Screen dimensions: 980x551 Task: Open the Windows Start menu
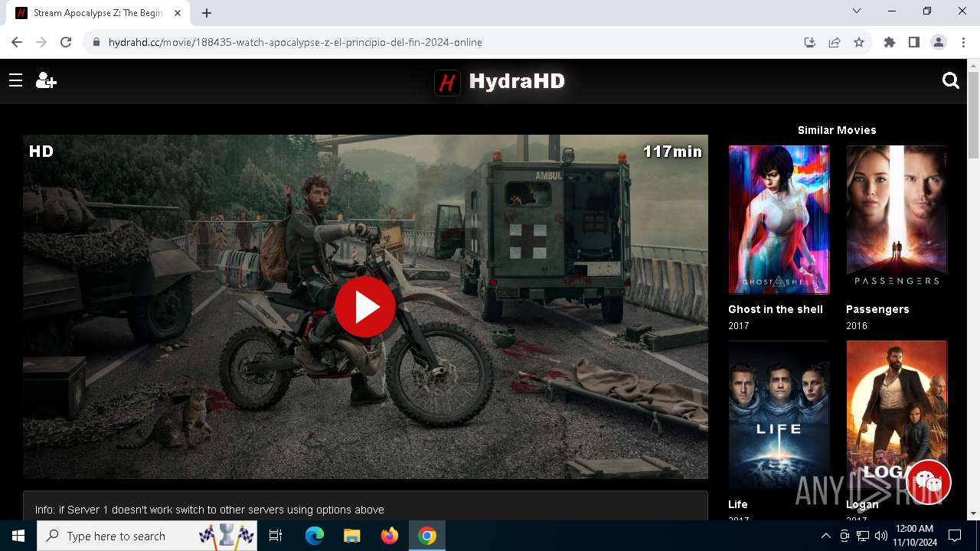click(18, 536)
